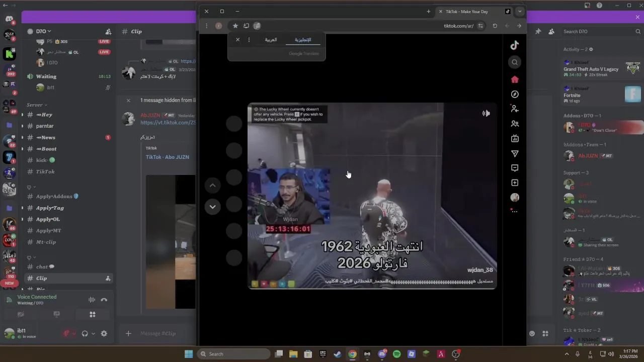Open Chrome tab search dropdown
The image size is (644, 362).
(520, 12)
